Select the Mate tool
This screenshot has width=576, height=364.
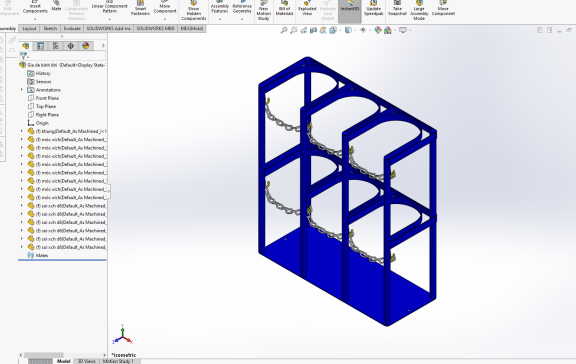click(56, 6)
